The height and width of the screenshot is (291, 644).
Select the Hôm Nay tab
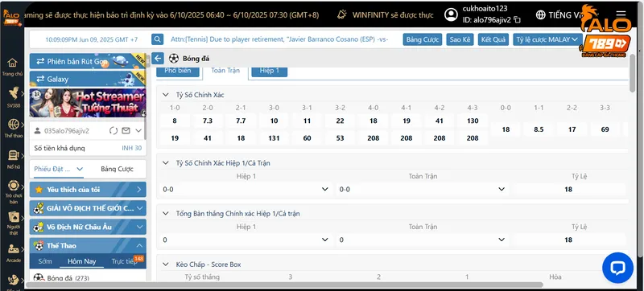point(82,261)
